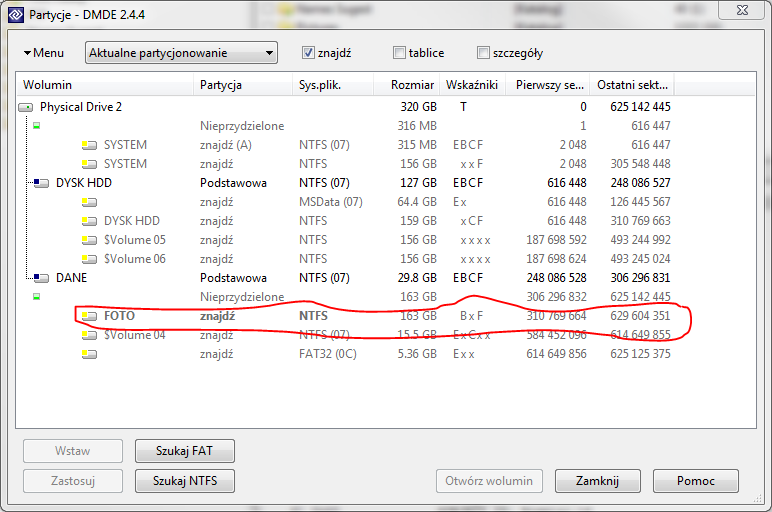
Task: Click size value '64.4 GB'
Action: (417, 202)
